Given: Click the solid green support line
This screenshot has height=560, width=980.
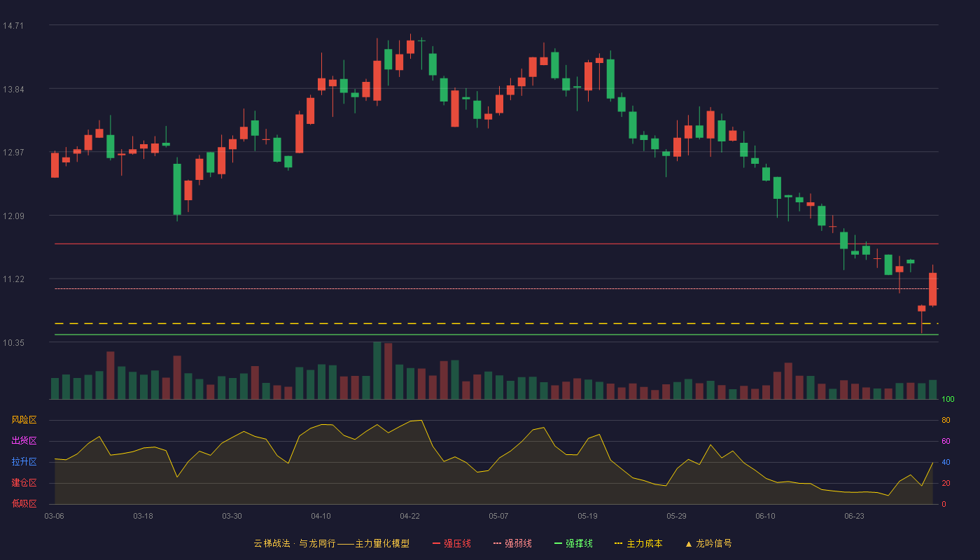Looking at the screenshot, I should [496, 335].
